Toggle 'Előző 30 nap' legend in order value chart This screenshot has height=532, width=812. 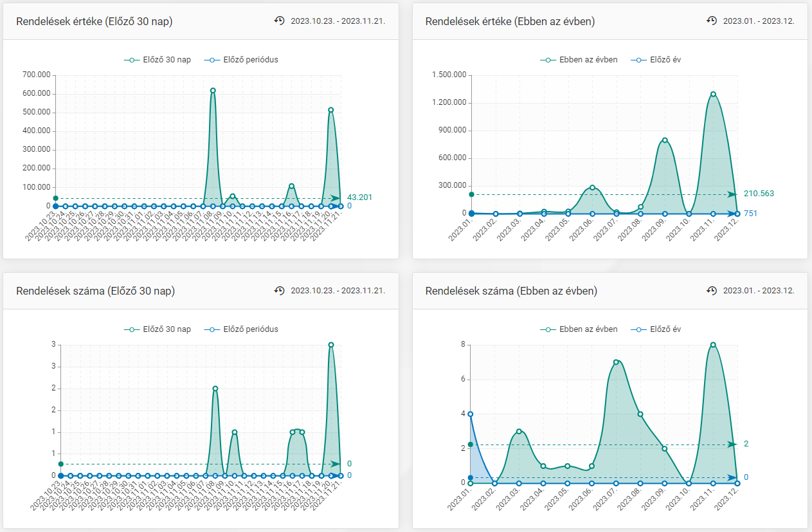click(x=158, y=60)
